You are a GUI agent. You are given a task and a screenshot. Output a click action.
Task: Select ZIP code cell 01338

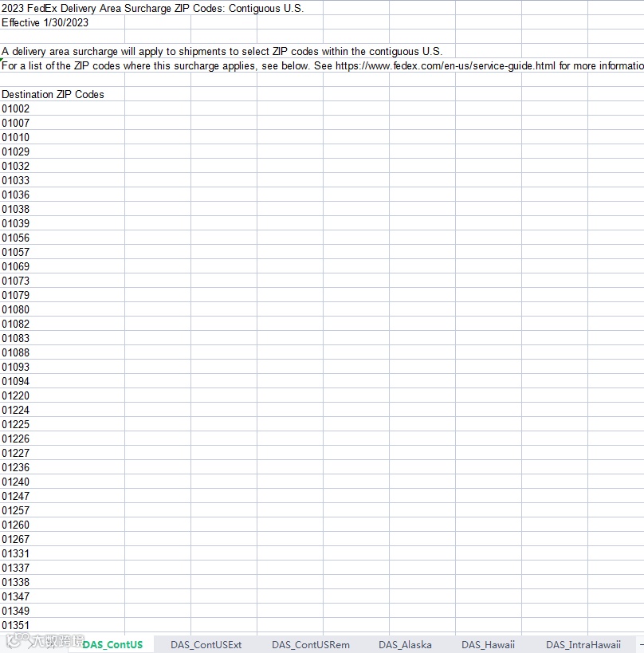coord(62,583)
